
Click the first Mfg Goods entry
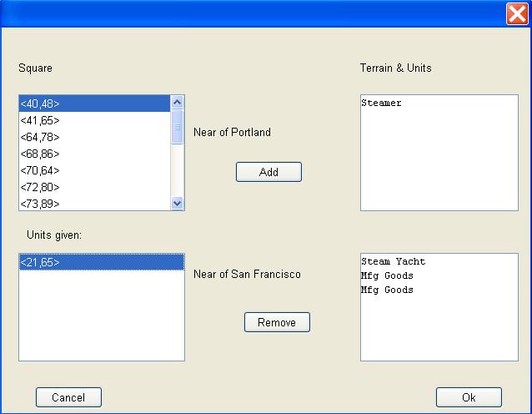[x=387, y=275]
